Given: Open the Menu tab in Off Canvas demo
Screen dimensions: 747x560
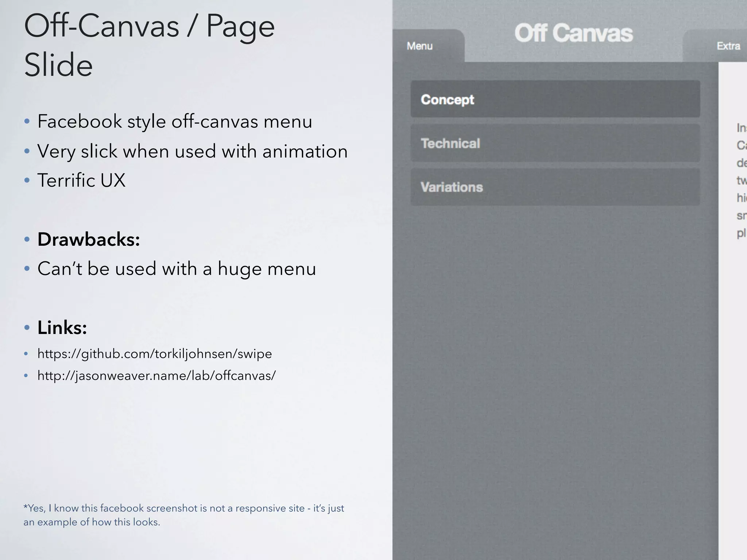Looking at the screenshot, I should [x=428, y=46].
